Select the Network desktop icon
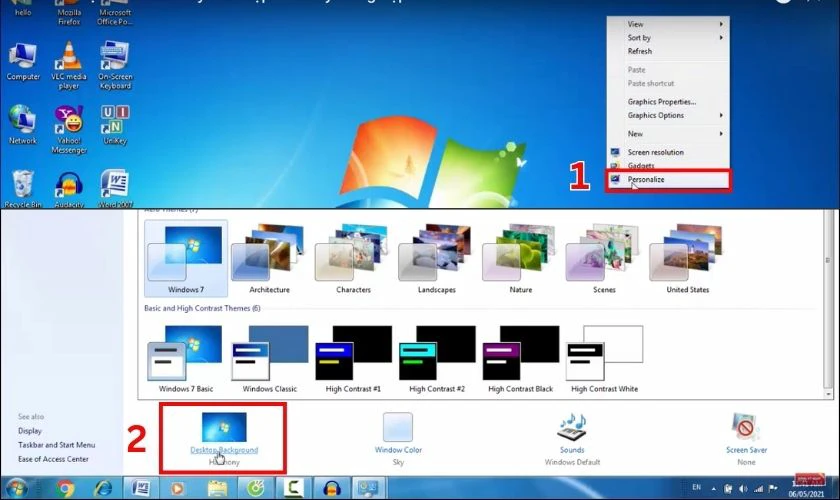Screen dimensions: 840x500 pyautogui.click(x=22, y=124)
